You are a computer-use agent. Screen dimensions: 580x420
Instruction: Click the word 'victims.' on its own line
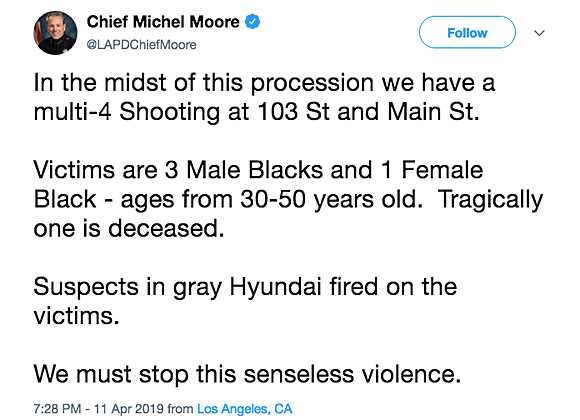pyautogui.click(x=76, y=316)
